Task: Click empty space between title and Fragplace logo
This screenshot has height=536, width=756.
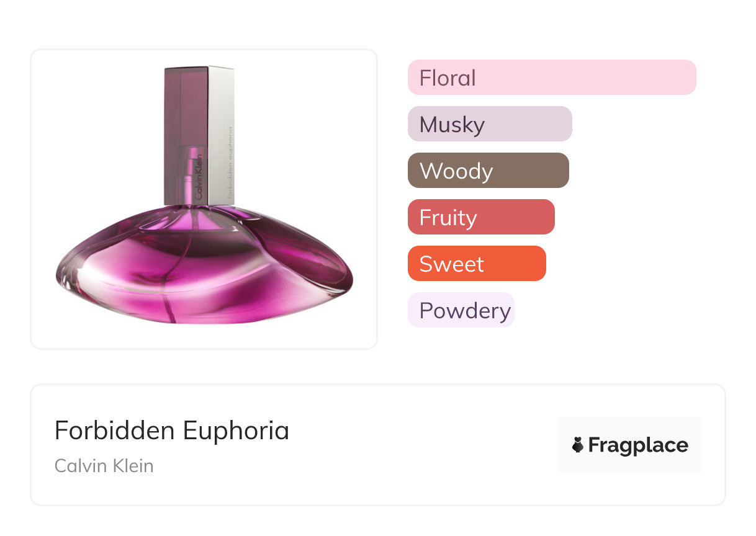Action: [x=422, y=445]
